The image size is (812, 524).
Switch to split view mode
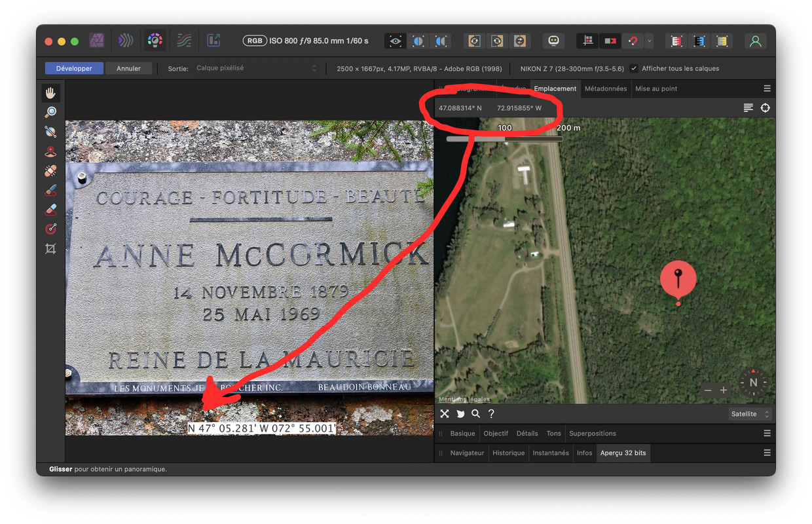418,41
